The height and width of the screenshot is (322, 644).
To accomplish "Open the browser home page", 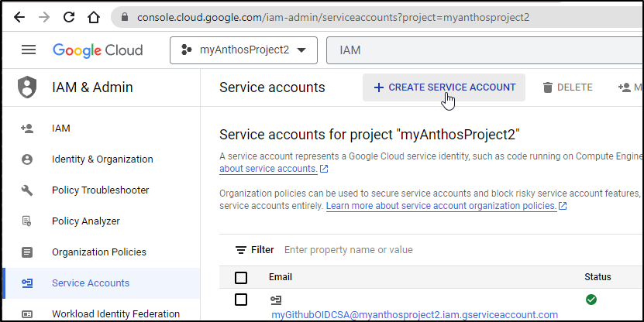I will pyautogui.click(x=94, y=17).
